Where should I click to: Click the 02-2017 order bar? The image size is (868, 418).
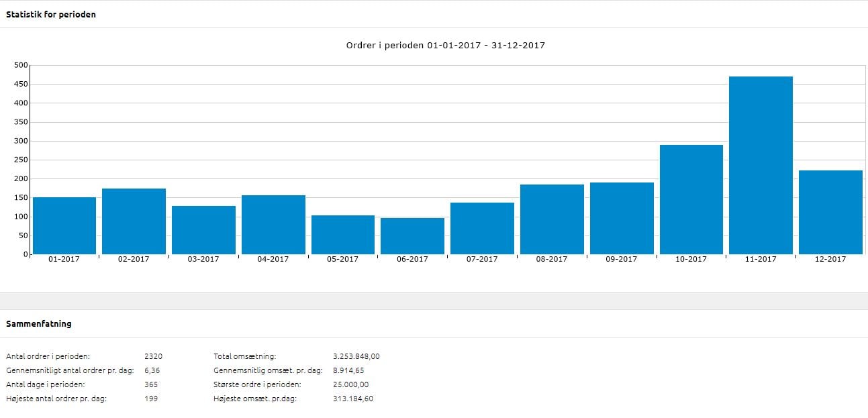point(134,221)
